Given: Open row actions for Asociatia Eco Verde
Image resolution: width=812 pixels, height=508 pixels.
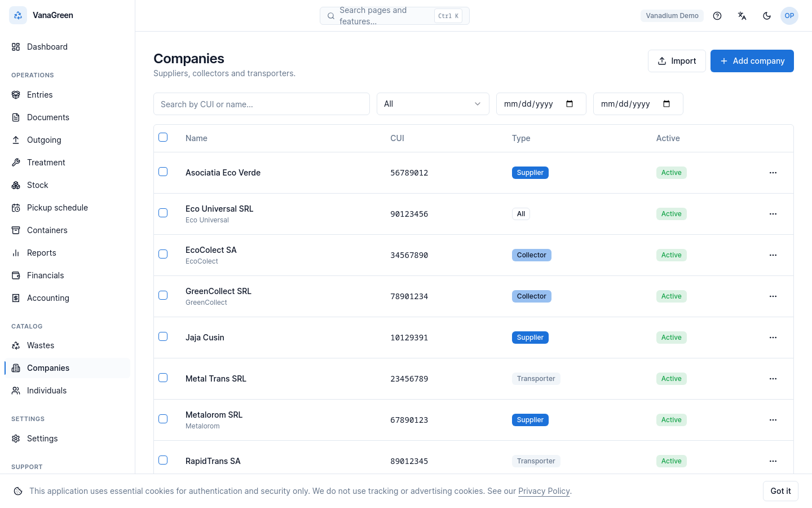Looking at the screenshot, I should coord(773,173).
